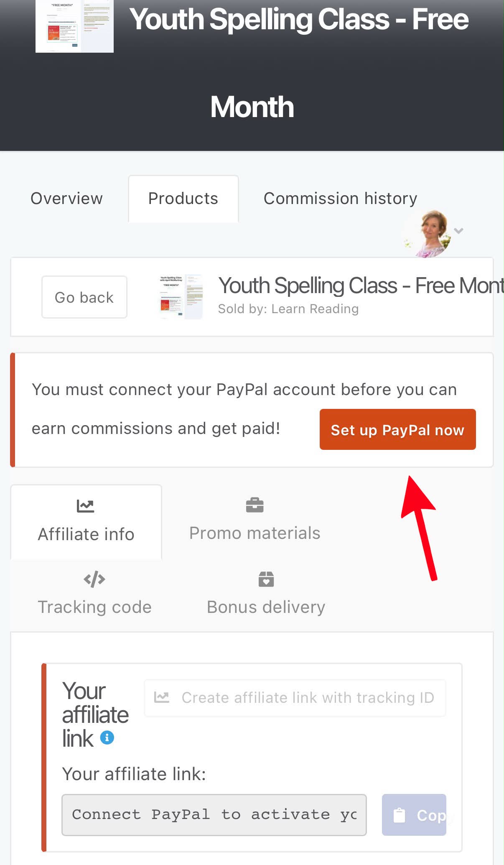Click the blue info icon beside affiliate link
This screenshot has height=865, width=504.
(107, 737)
